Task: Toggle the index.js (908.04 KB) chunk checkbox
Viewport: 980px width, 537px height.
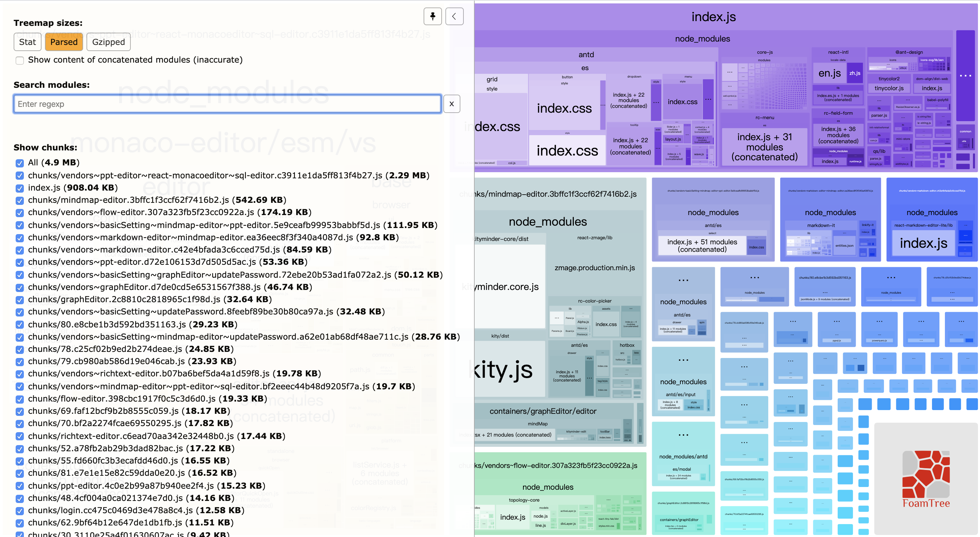Action: point(20,188)
